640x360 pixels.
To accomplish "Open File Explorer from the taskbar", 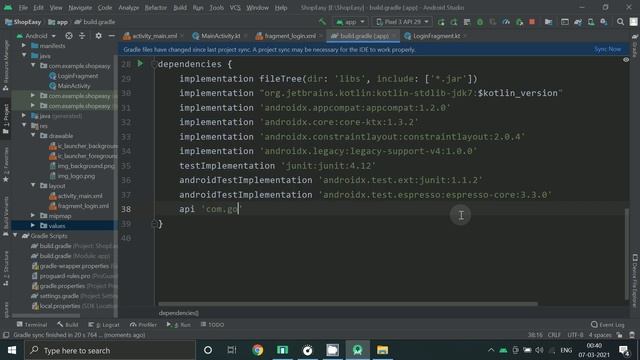I will pyautogui.click(x=382, y=350).
